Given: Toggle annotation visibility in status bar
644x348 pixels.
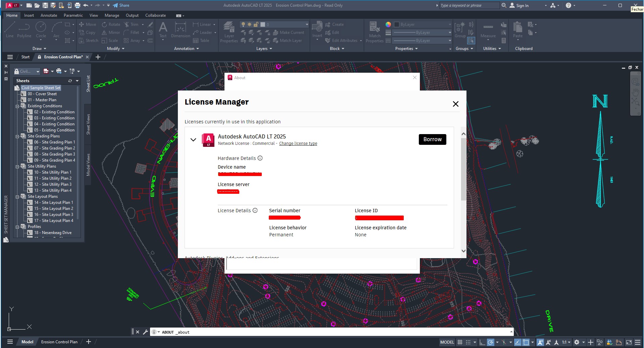Looking at the screenshot, I should (540, 342).
